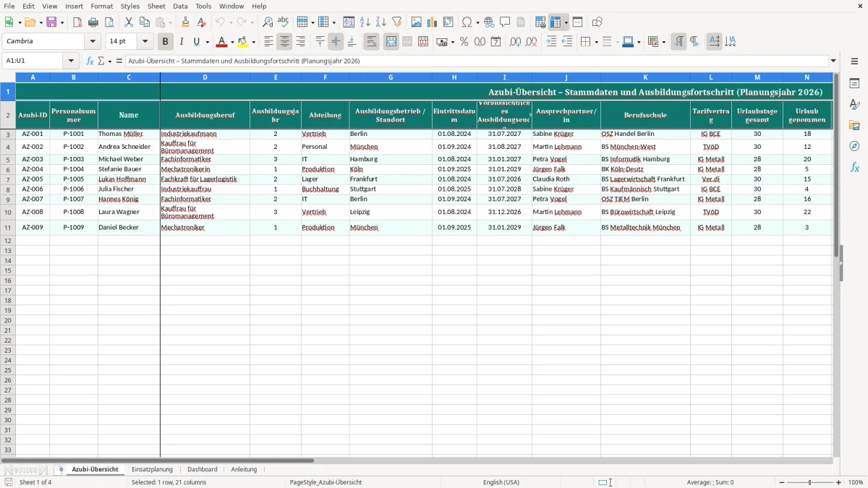Switch to the Dashboard sheet tab
Image resolution: width=868 pixels, height=488 pixels.
click(203, 469)
